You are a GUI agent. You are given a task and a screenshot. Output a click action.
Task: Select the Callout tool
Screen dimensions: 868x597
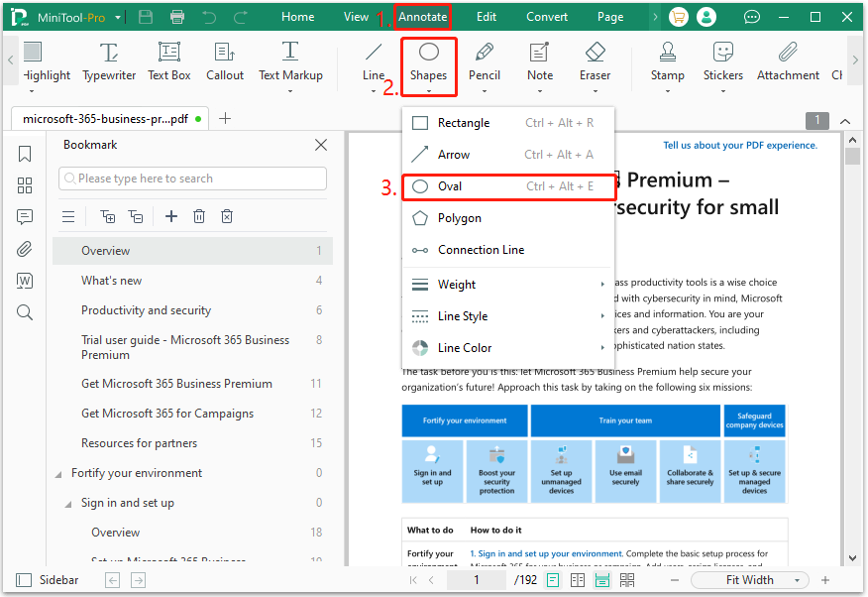pos(225,63)
